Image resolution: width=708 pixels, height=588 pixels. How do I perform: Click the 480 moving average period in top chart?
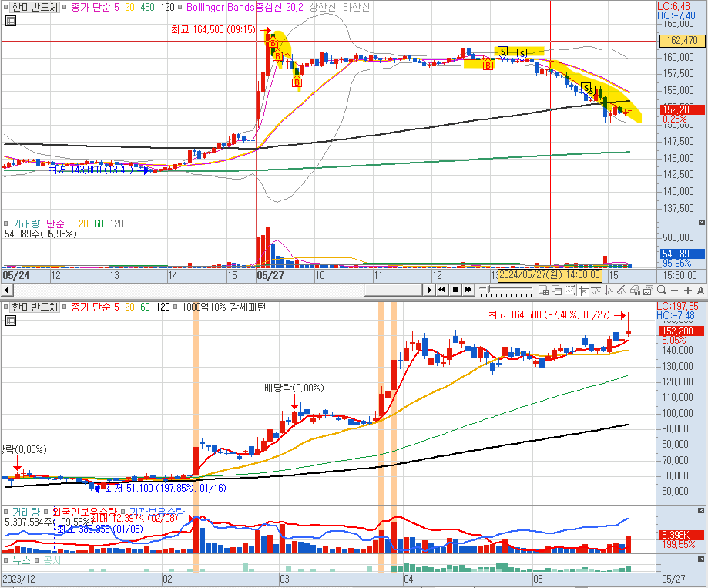(x=147, y=7)
